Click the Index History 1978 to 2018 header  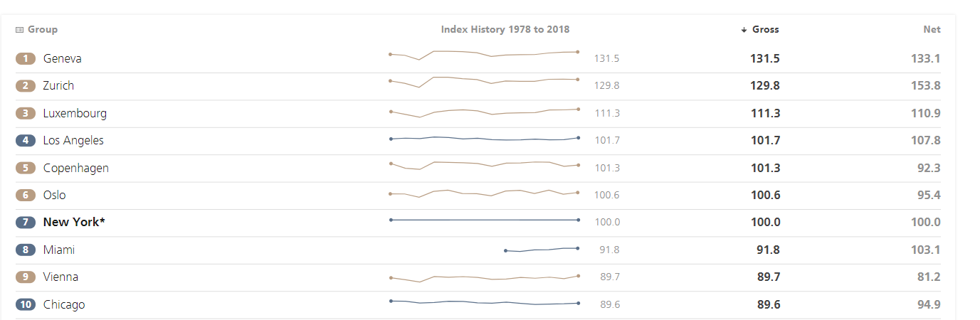pyautogui.click(x=505, y=30)
